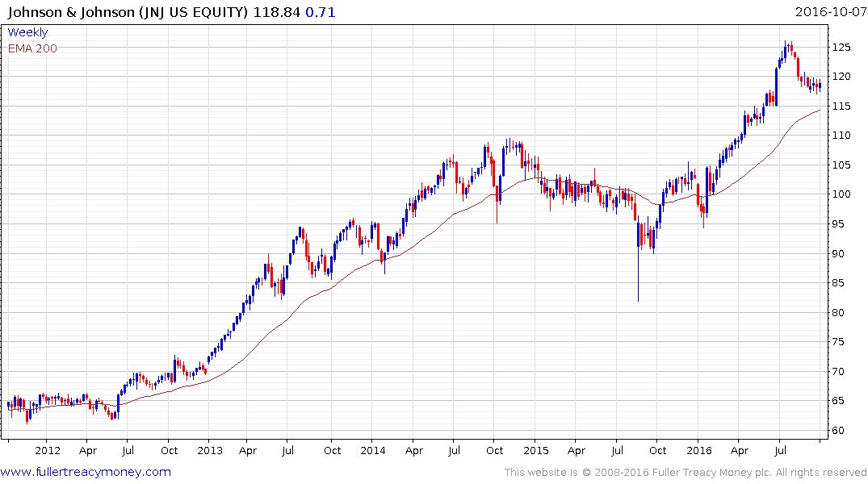The height and width of the screenshot is (484, 868).
Task: Select the 2015 year axis label
Action: tap(536, 451)
